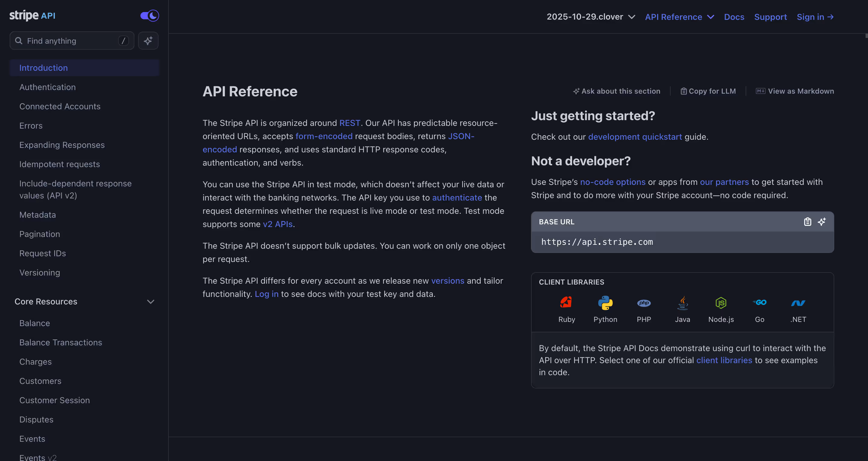Pick the Java client library icon
868x461 pixels.
683,302
